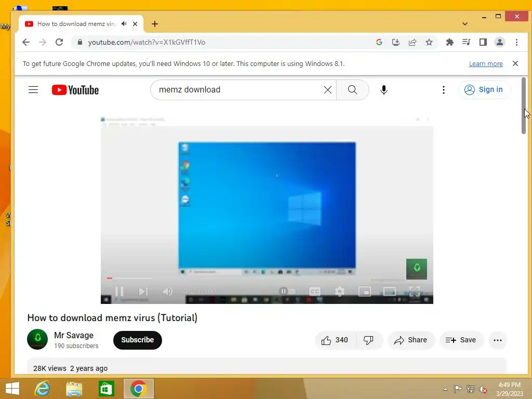Open YouTube settings three-dot menu

[x=444, y=89]
